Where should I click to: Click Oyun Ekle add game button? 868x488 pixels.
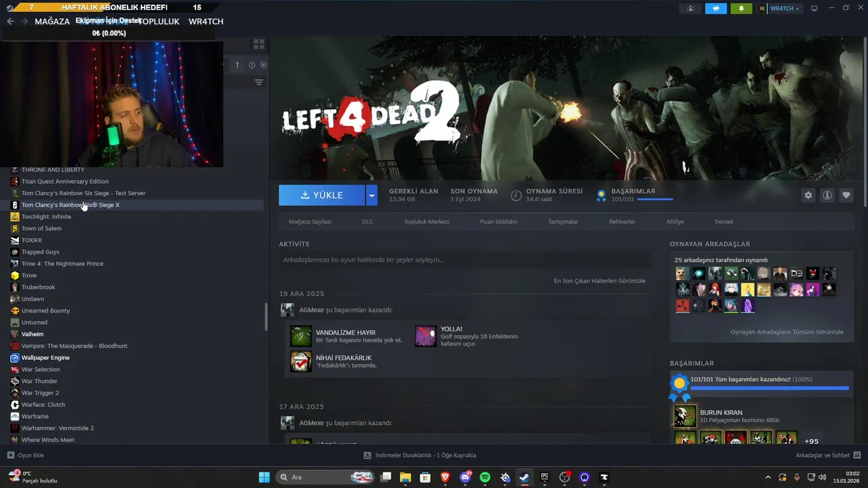25,455
